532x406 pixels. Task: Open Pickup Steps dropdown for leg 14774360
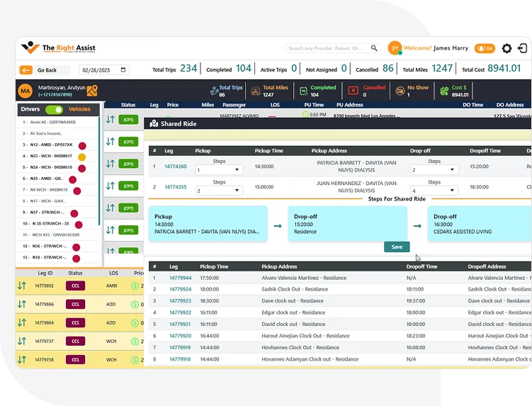[x=219, y=170]
